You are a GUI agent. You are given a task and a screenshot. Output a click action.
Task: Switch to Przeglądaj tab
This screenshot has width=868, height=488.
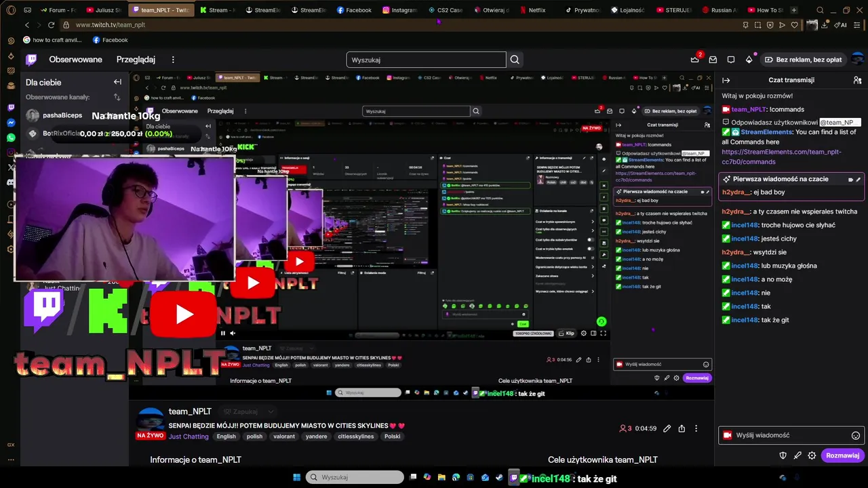tap(136, 60)
